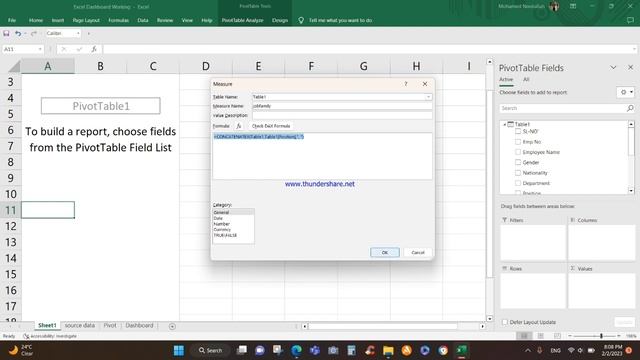Open PivotTable Fields pane options chevron
This screenshot has height=360, width=640.
613,67
